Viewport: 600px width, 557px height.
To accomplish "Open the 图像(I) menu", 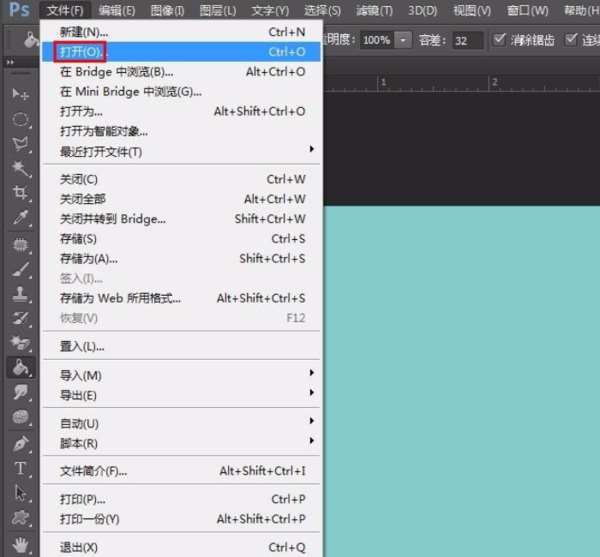I will 167,10.
